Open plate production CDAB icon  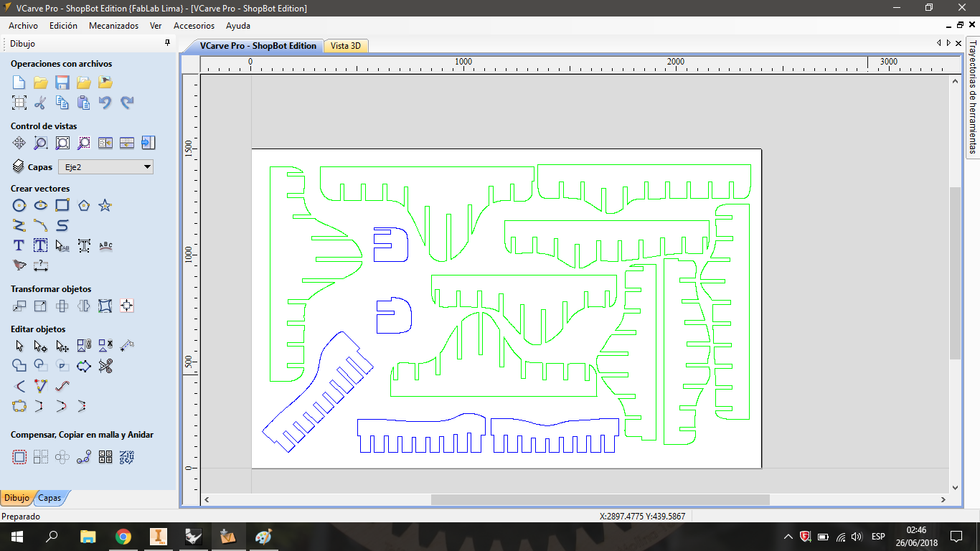click(x=105, y=456)
